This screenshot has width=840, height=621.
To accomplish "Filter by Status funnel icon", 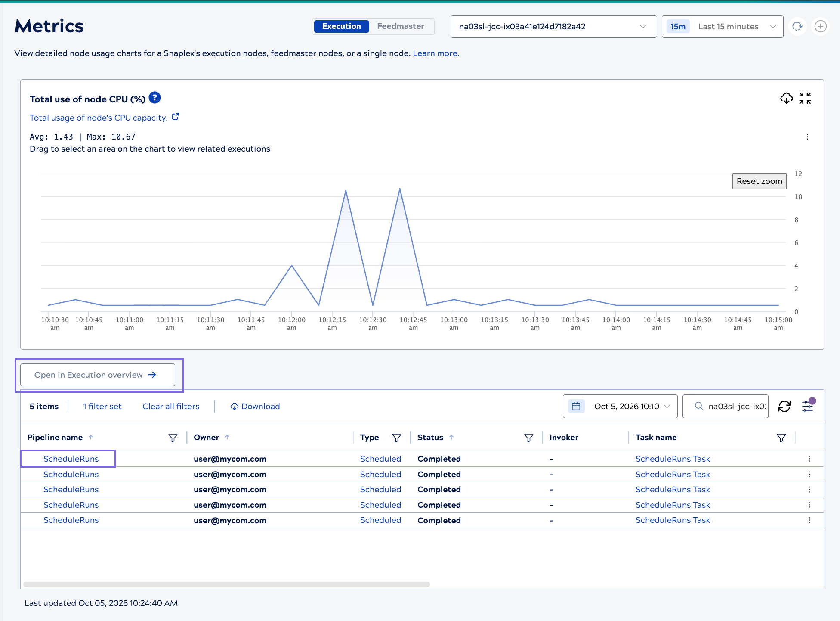I will [529, 438].
